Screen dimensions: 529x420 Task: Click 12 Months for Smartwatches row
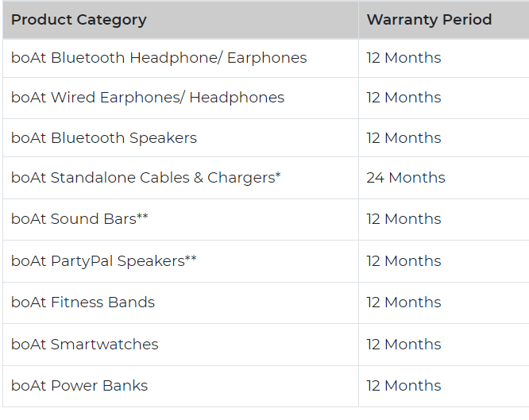tap(404, 345)
